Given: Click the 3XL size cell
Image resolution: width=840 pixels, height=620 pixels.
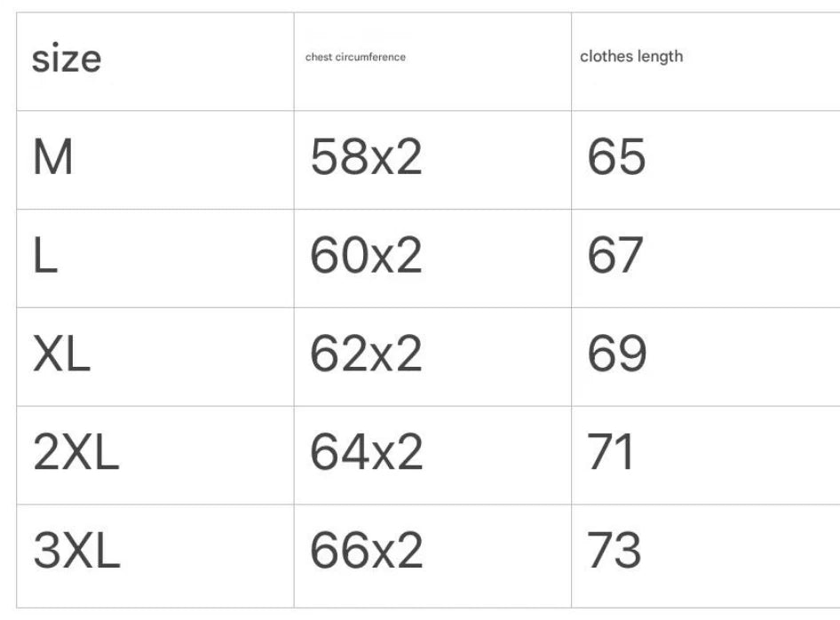Looking at the screenshot, I should pos(75,552).
